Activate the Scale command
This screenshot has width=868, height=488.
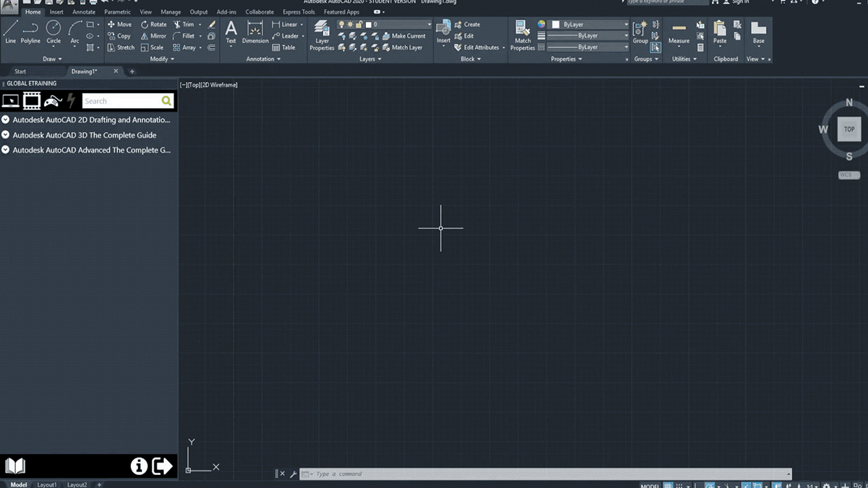pyautogui.click(x=152, y=47)
